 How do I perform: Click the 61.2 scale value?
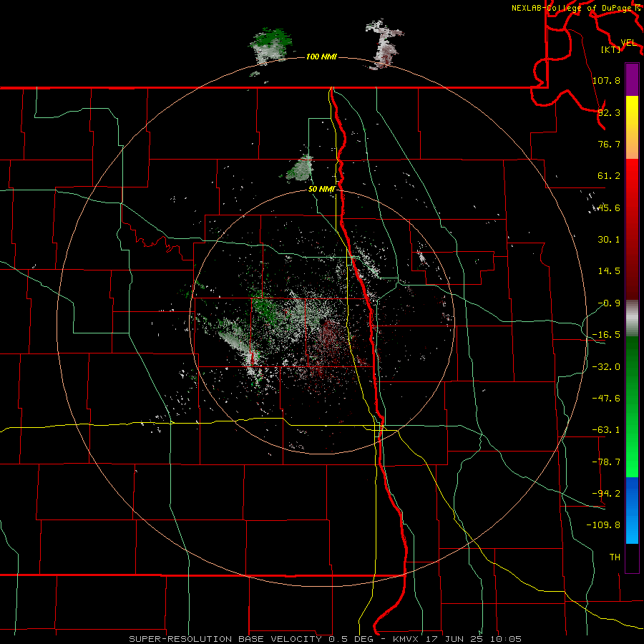609,176
